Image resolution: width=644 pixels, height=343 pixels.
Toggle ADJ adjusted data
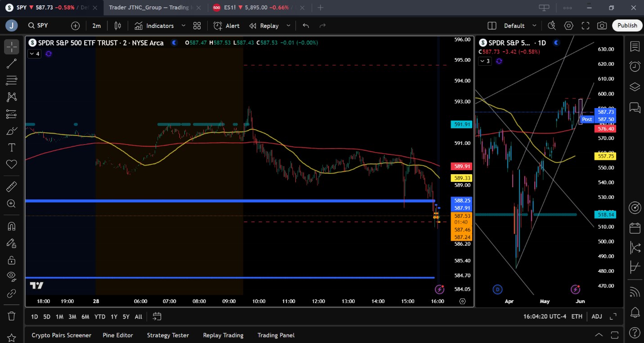click(597, 316)
